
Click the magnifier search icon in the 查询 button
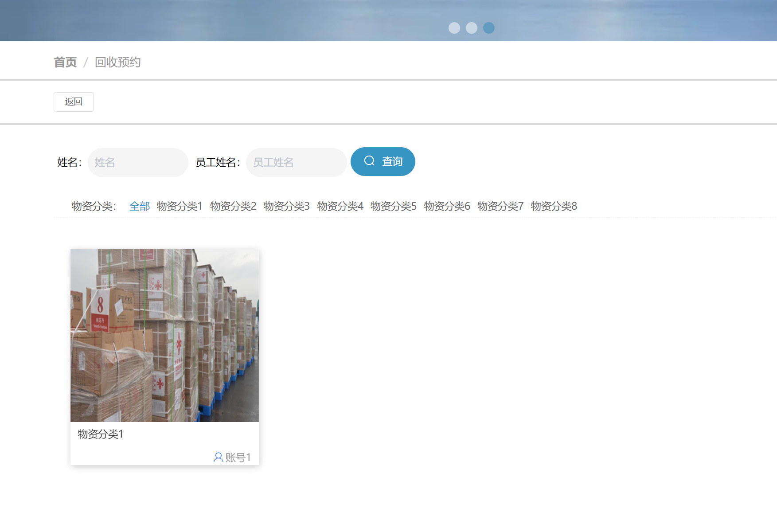point(369,161)
